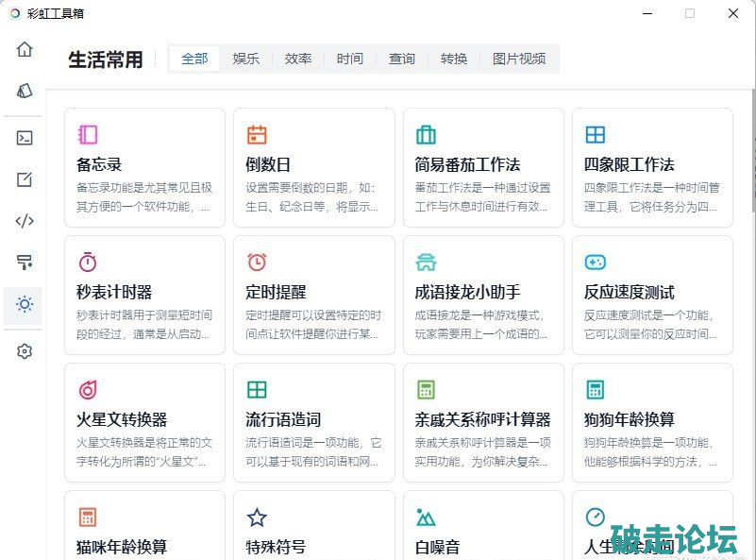
Task: Click the 反应速度测试 gamepad icon
Action: click(x=595, y=262)
